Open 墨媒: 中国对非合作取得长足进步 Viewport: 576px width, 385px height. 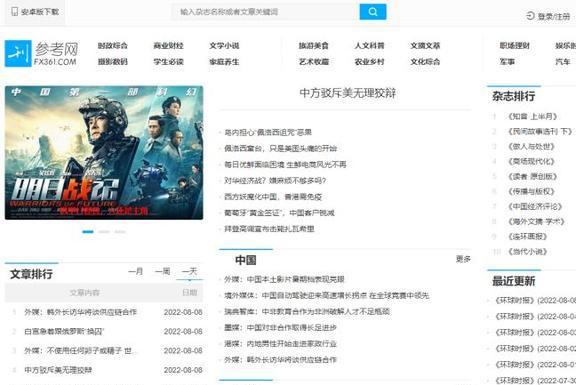point(280,328)
